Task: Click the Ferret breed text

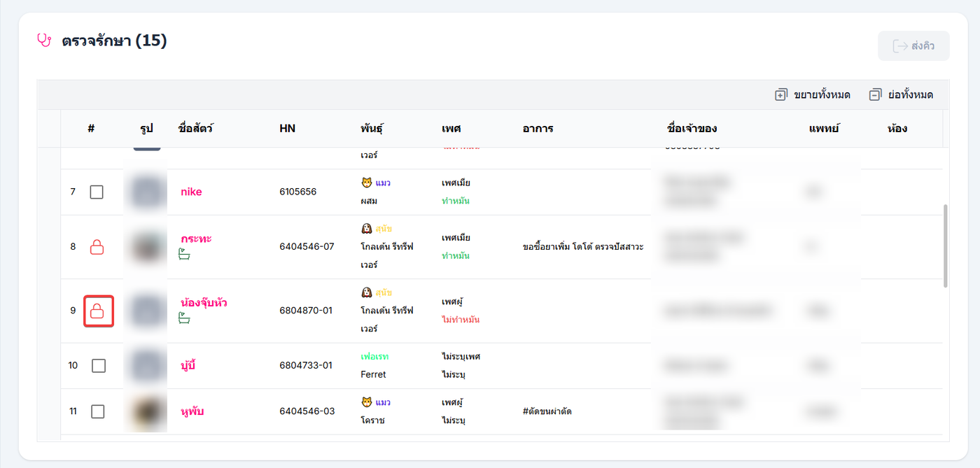Action: [x=373, y=374]
